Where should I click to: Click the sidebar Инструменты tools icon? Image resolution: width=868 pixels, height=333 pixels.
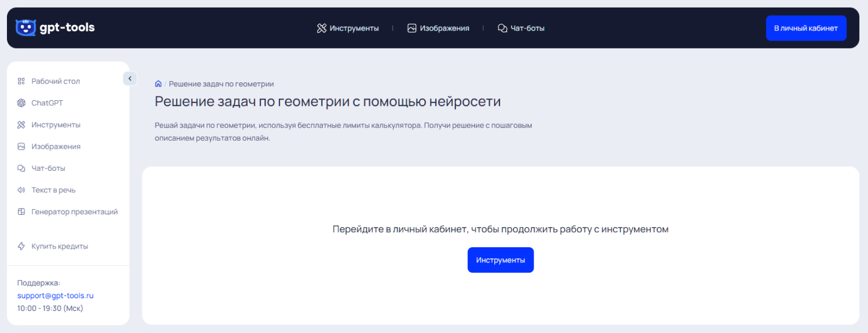(x=21, y=125)
